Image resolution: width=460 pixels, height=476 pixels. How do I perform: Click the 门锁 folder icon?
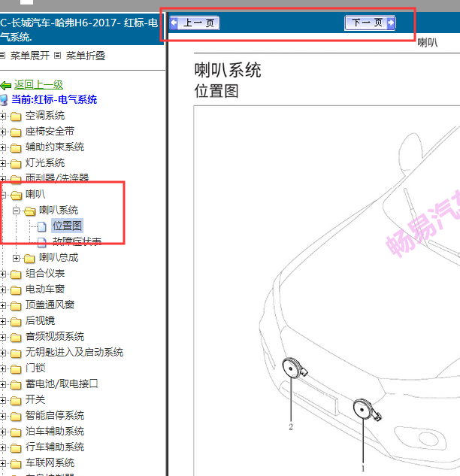point(16,368)
